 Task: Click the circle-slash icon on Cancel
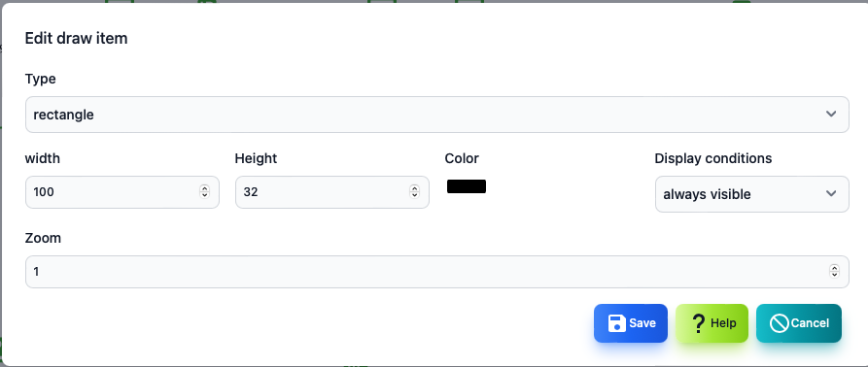[x=780, y=323]
